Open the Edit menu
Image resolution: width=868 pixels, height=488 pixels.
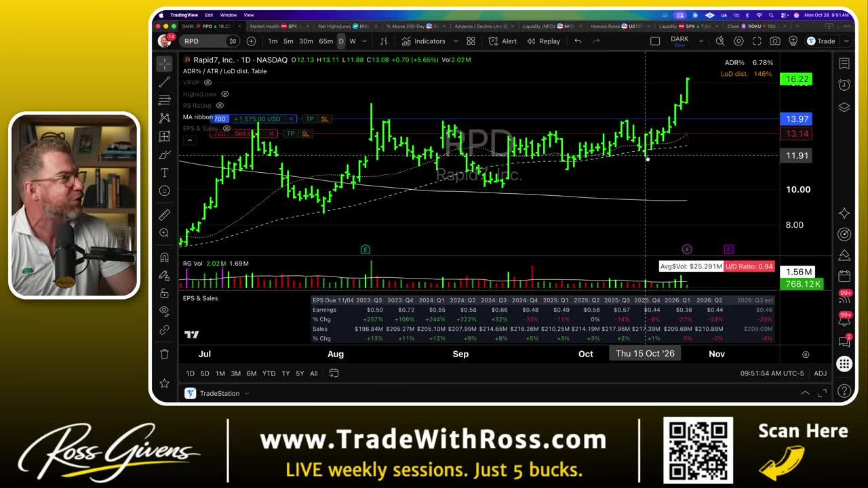[x=209, y=15]
